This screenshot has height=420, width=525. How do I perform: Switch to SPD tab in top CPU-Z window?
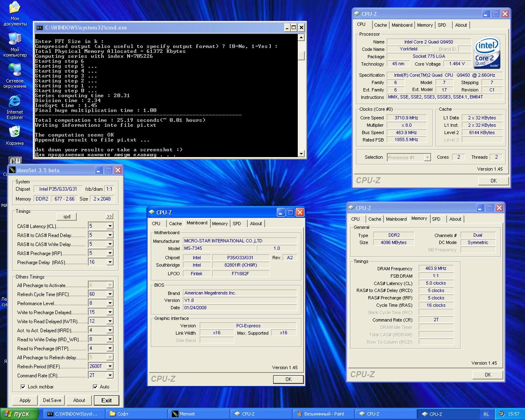coord(442,25)
